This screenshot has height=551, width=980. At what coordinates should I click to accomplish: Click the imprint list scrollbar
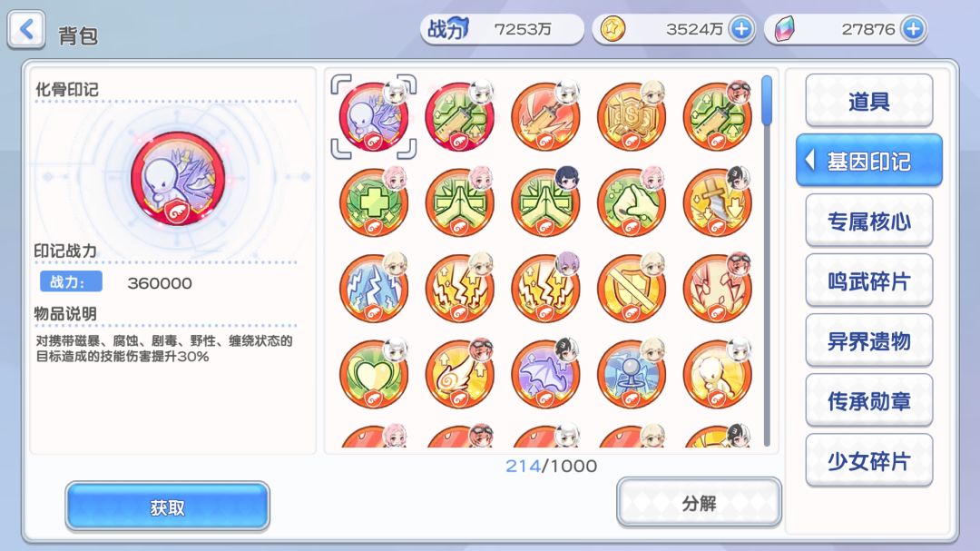point(767,261)
